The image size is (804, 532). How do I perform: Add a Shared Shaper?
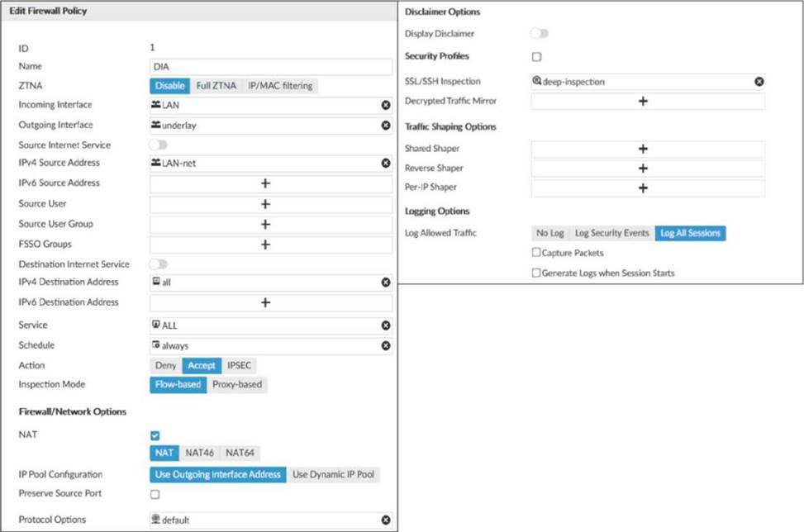(x=642, y=150)
